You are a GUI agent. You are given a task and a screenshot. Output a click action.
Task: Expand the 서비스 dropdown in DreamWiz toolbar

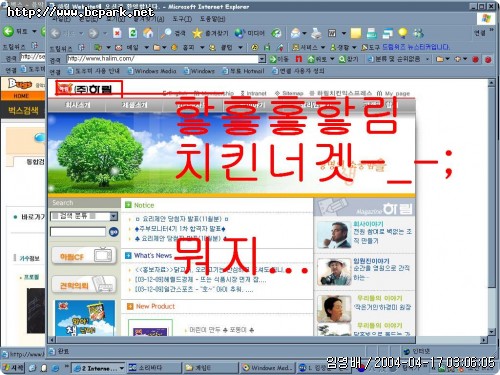click(323, 48)
